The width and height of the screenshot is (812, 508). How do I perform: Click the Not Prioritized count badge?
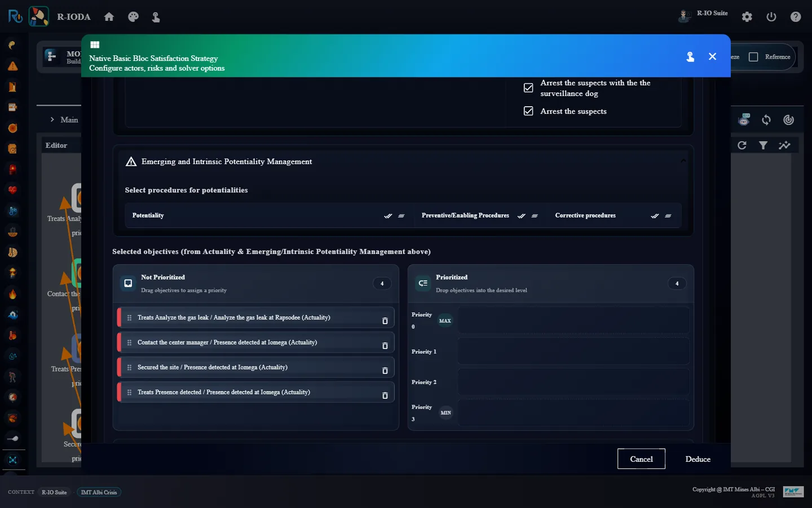[382, 283]
